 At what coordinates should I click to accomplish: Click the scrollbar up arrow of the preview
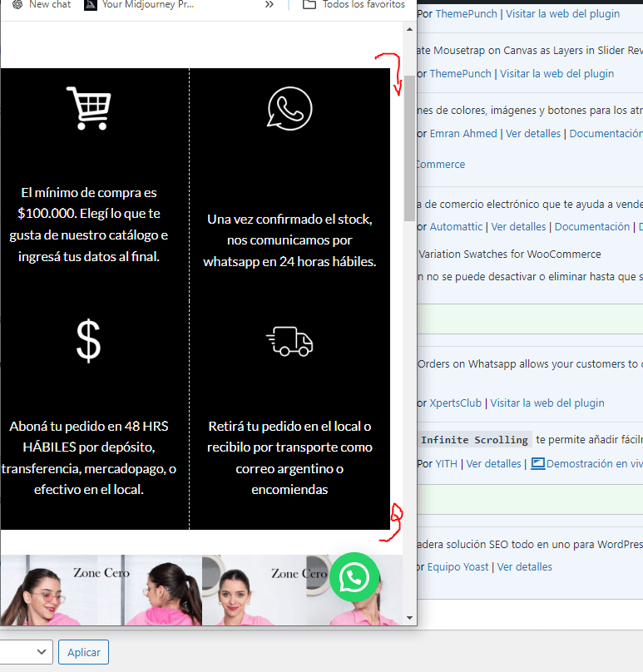click(x=409, y=29)
